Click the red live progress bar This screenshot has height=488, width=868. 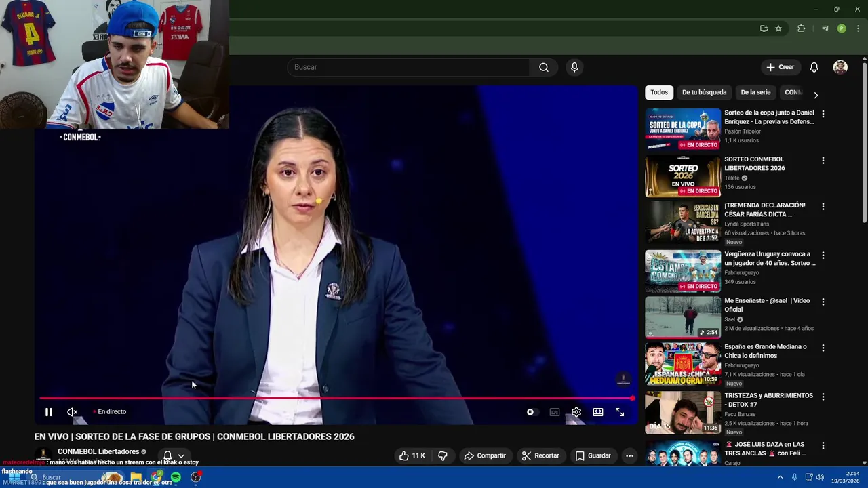click(336, 398)
